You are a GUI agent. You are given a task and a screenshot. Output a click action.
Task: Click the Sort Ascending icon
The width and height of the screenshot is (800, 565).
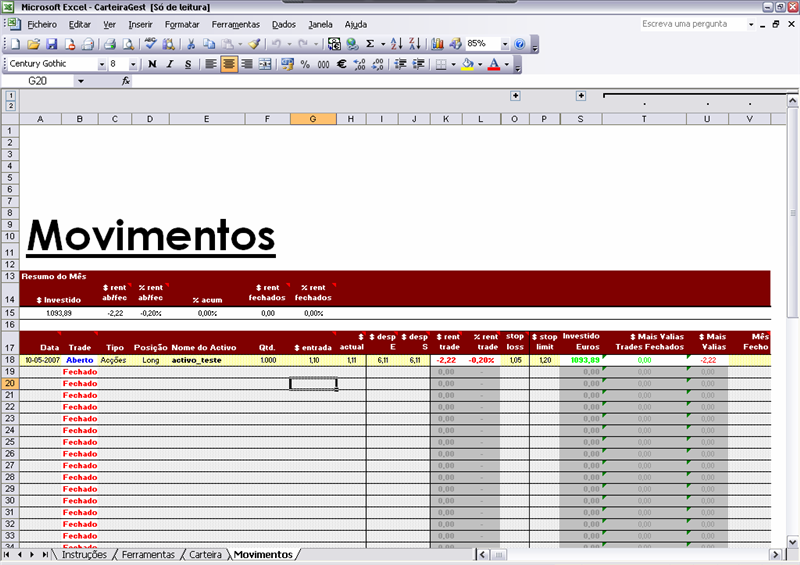click(395, 44)
